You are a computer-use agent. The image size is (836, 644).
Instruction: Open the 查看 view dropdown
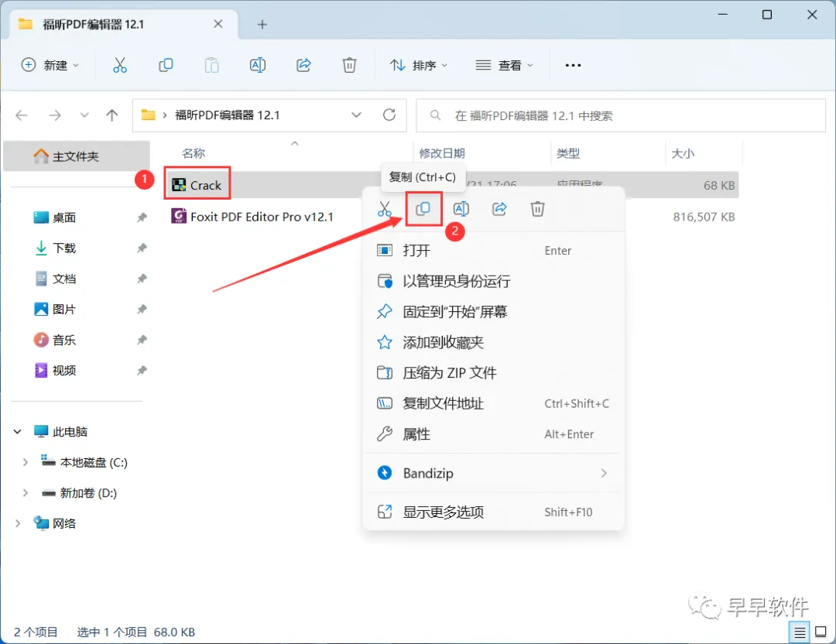[x=505, y=65]
